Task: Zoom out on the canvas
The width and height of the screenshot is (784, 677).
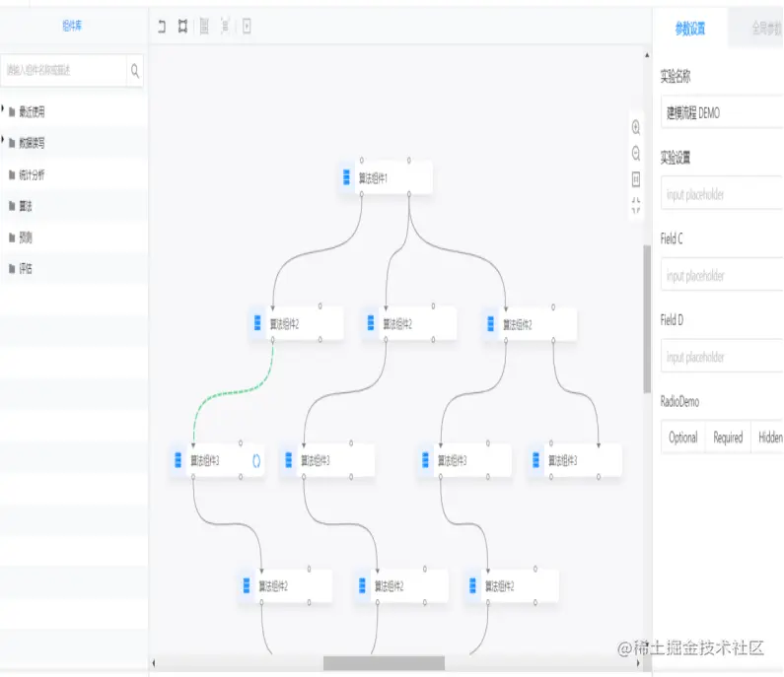Action: click(636, 154)
